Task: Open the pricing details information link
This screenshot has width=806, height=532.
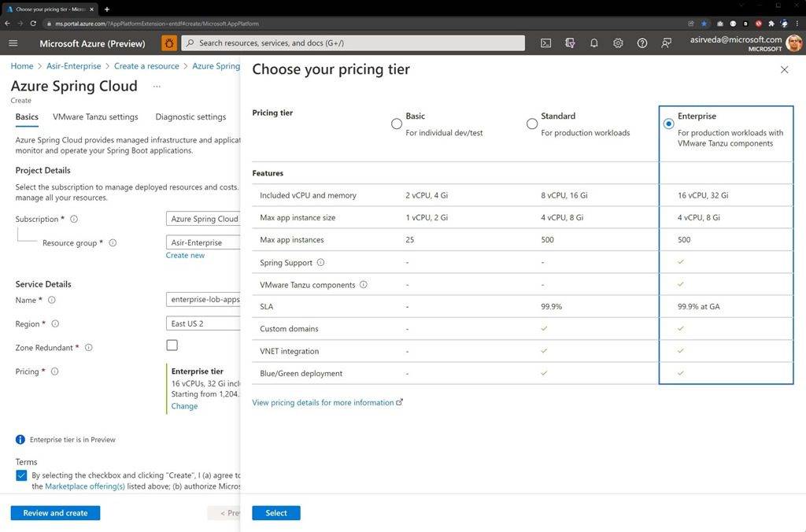Action: click(x=325, y=402)
